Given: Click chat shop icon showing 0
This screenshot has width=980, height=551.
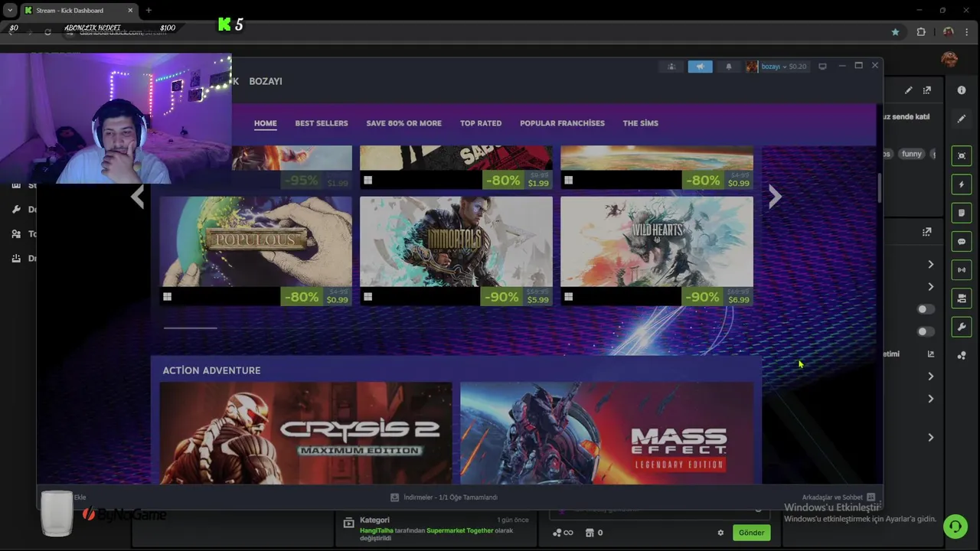Looking at the screenshot, I should coord(594,533).
